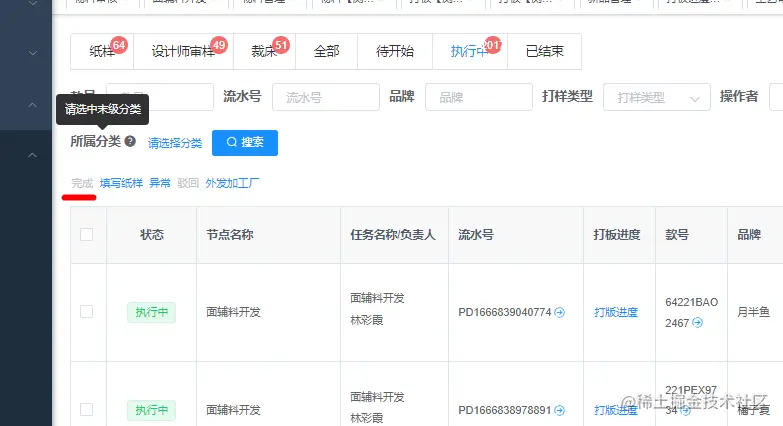Click the 任务名称/负责人 column header

point(392,235)
